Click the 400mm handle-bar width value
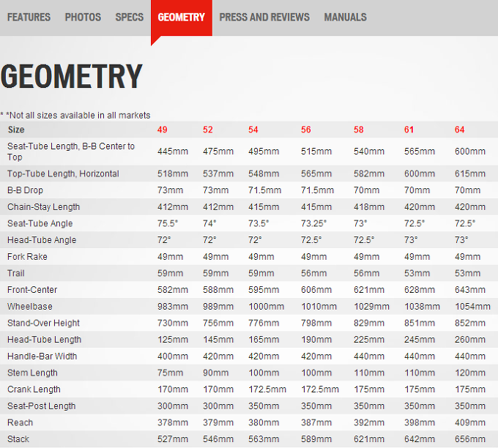The height and width of the screenshot is (448, 498). coord(172,356)
